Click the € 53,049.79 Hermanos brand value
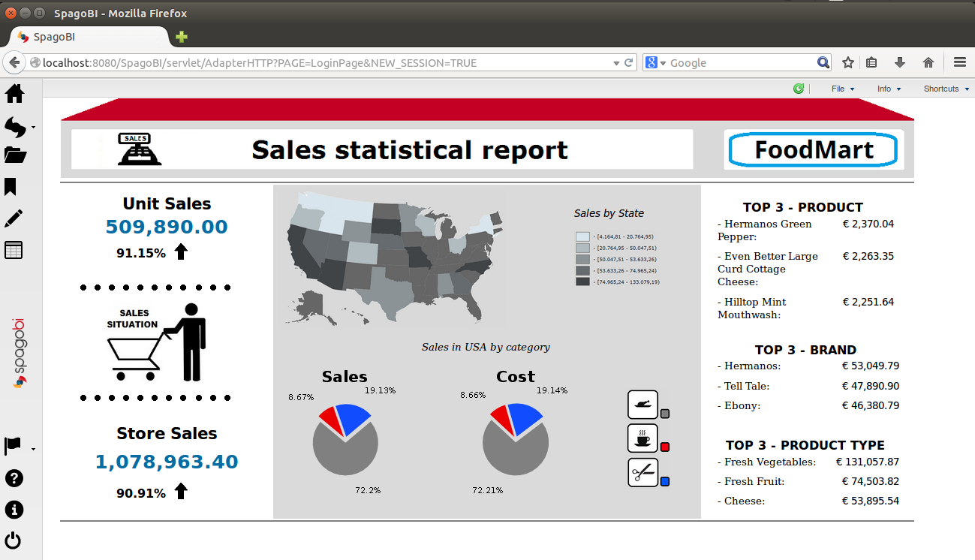The height and width of the screenshot is (560, 975). click(871, 366)
